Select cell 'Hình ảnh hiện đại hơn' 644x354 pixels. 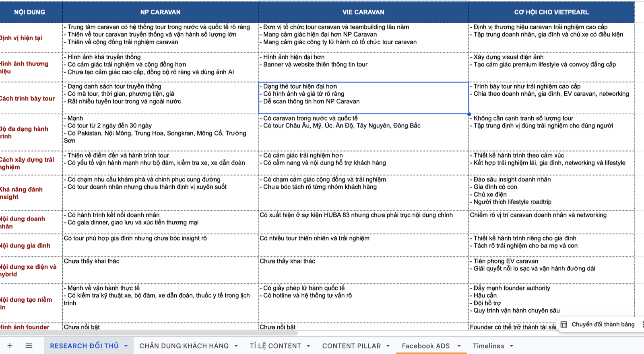point(363,67)
